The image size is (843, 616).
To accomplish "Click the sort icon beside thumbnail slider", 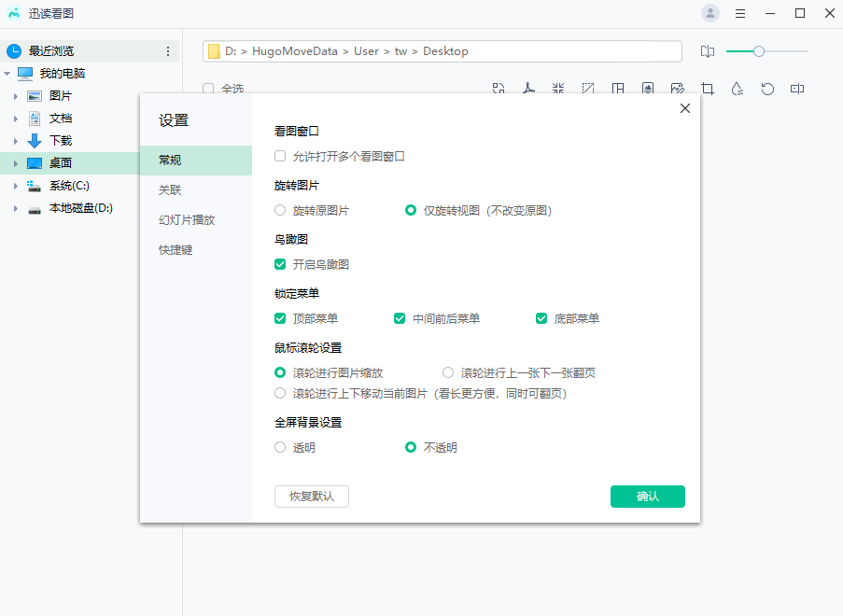I will coord(708,51).
